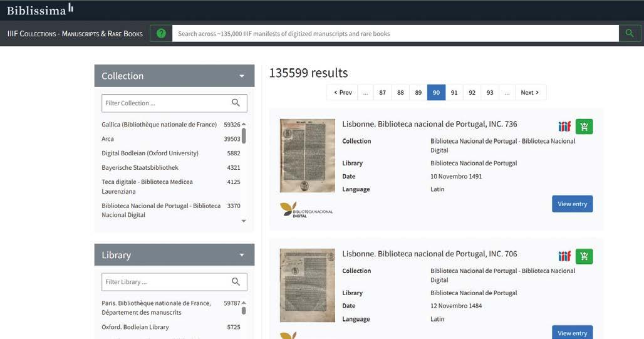644x339 pixels.
Task: Open IIIF manifest icon for INC. 706
Action: 564,256
